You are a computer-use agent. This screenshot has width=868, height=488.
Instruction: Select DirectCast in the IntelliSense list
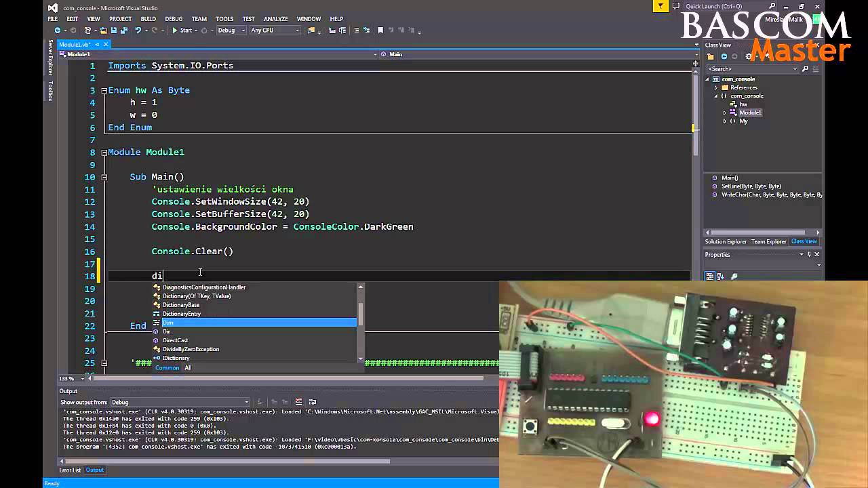pyautogui.click(x=254, y=340)
